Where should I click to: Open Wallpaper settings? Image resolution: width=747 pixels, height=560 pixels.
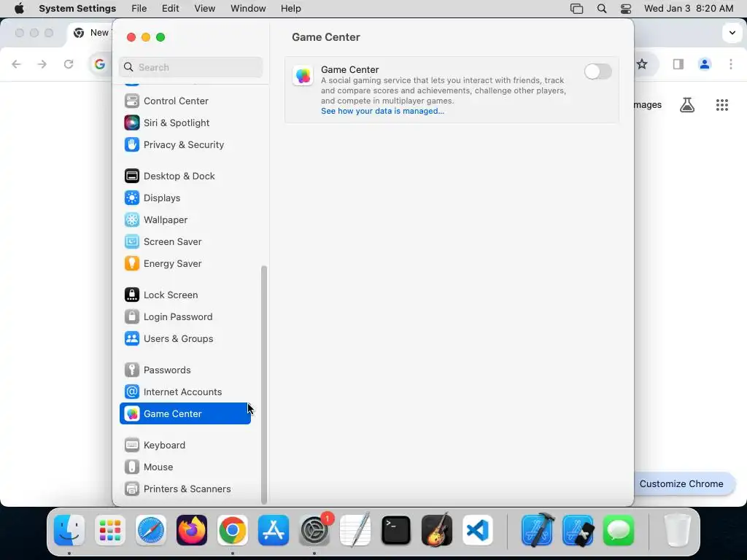click(185, 220)
